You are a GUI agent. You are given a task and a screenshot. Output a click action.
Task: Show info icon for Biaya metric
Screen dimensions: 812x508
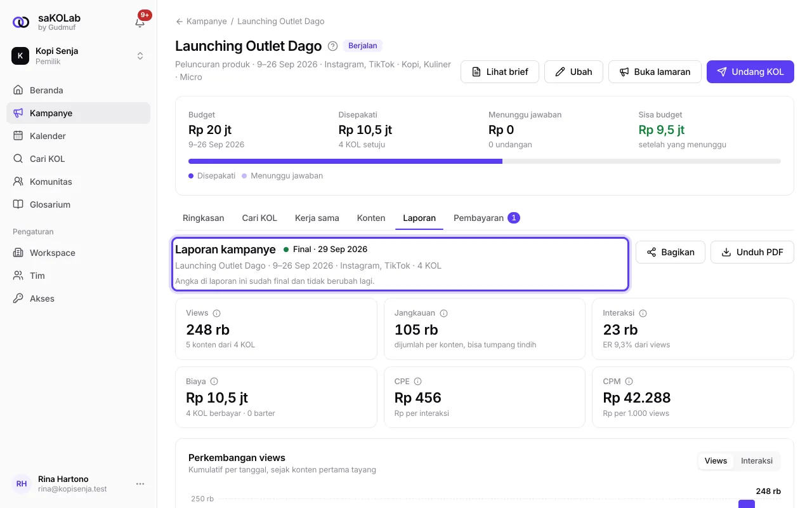214,382
